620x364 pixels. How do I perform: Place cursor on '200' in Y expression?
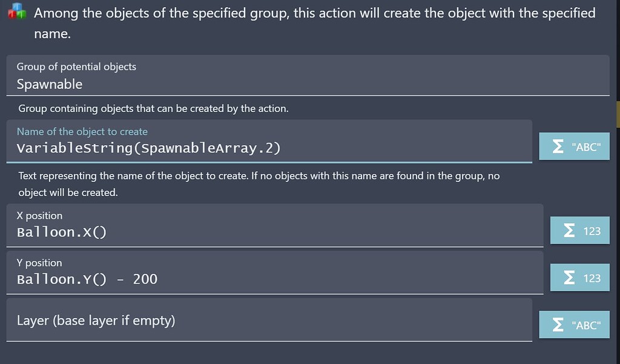point(145,279)
